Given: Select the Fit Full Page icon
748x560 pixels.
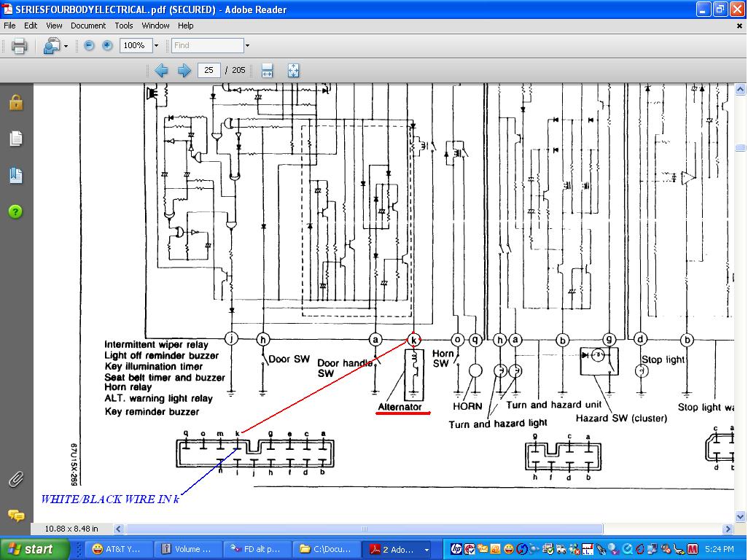Looking at the screenshot, I should (293, 71).
